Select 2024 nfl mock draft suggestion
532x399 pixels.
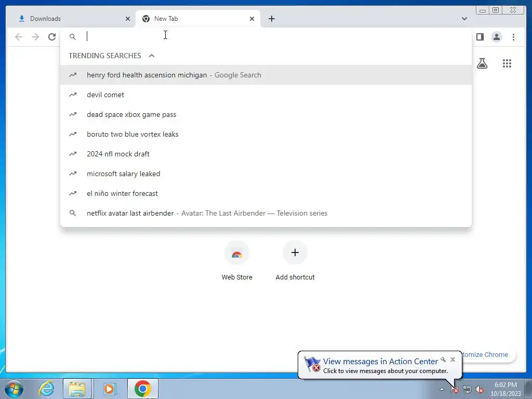(x=266, y=154)
